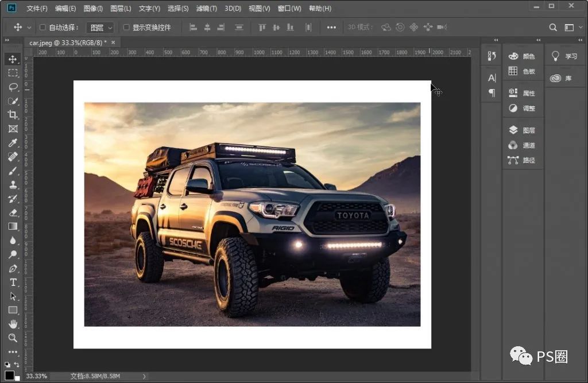This screenshot has width=588, height=383.
Task: Reset default foreground background colors
Action: [7, 364]
